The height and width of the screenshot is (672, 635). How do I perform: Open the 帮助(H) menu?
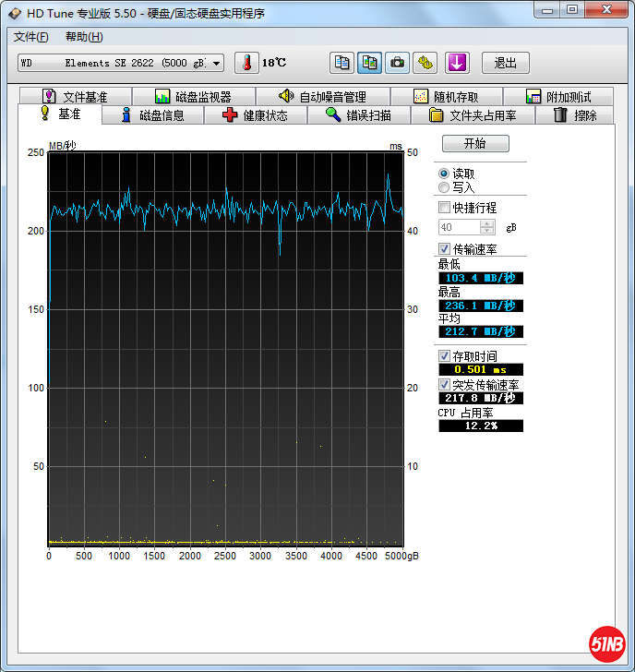coord(84,37)
